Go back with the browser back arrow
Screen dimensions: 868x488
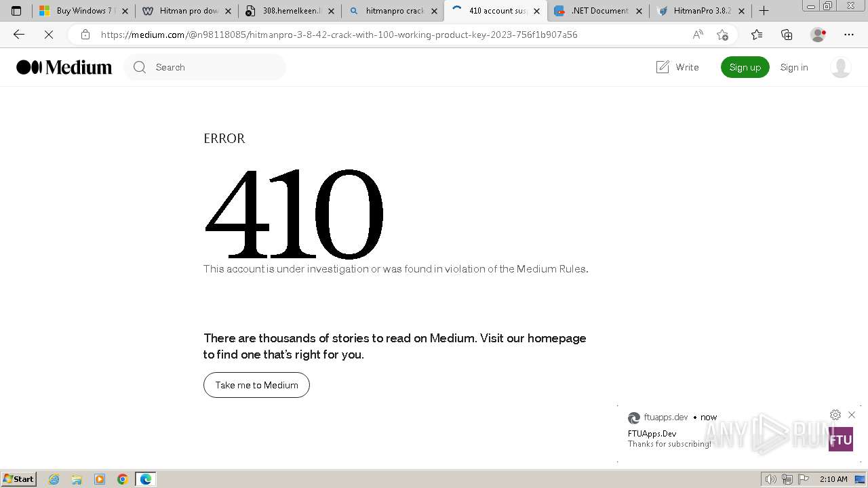coord(19,35)
